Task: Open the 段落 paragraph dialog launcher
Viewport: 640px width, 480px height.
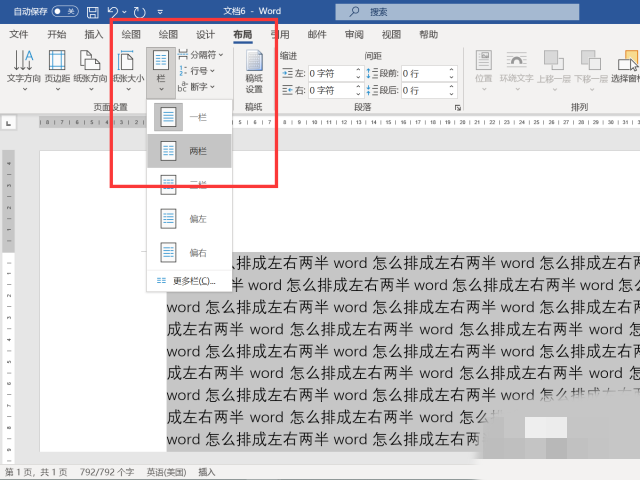Action: point(458,108)
